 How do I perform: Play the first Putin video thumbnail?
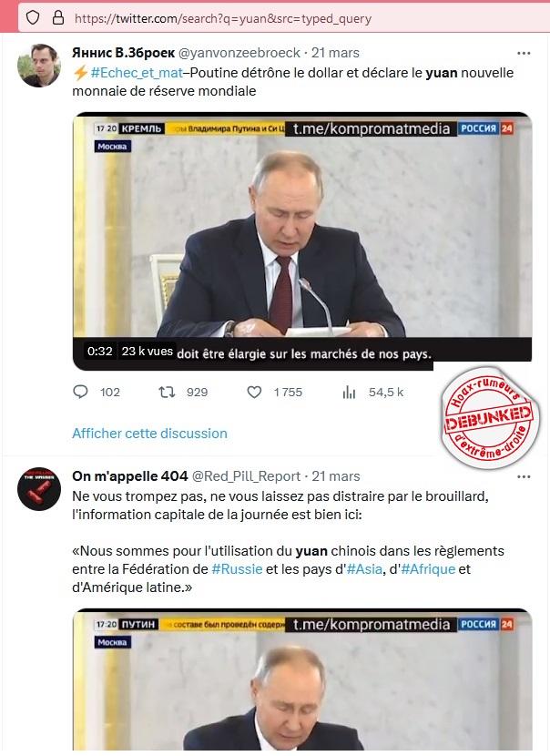point(302,241)
